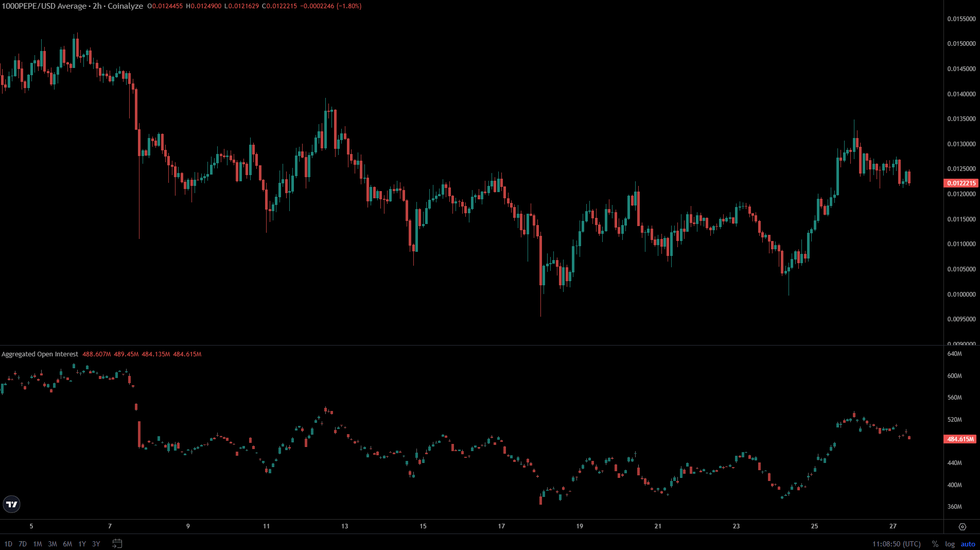Open timezone menu showing 11:08:50 (UTC)
The width and height of the screenshot is (980, 550).
point(897,544)
